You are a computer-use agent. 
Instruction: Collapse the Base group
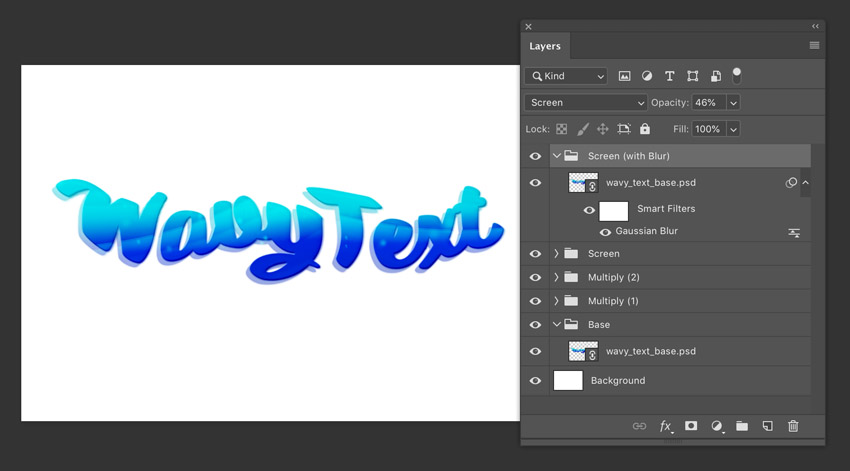557,325
